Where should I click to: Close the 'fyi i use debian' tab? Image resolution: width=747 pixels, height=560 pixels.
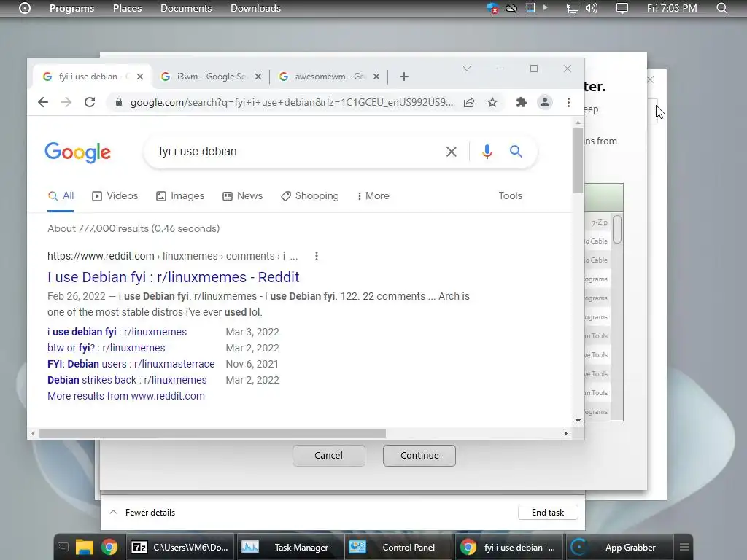point(139,77)
